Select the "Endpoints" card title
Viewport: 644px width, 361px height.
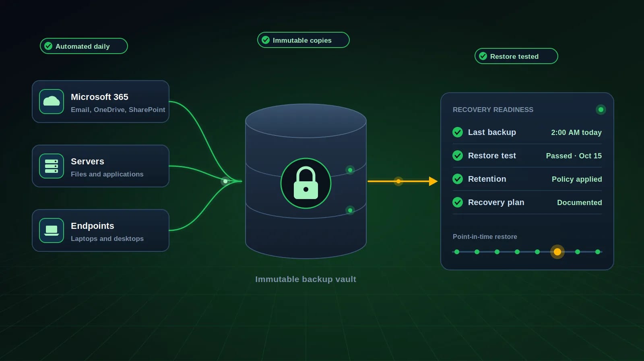93,226
